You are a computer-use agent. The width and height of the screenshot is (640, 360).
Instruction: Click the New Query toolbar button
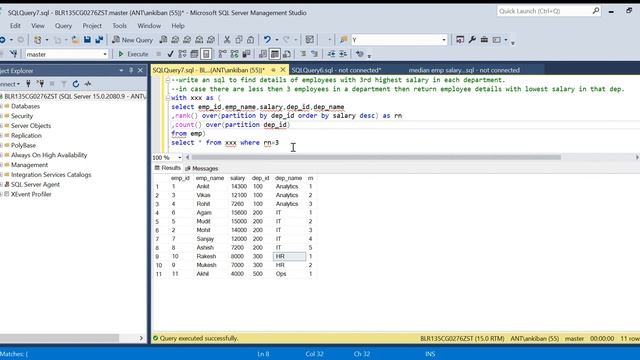[x=133, y=40]
